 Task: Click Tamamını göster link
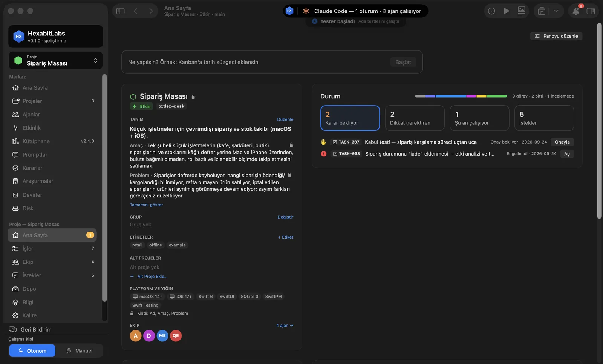[146, 205]
